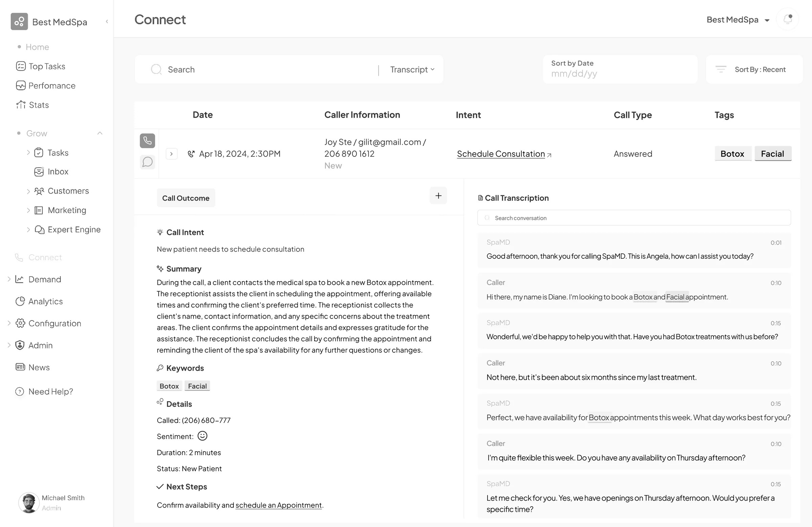Viewport: 812px width, 527px height.
Task: Expand the Demand menu
Action: [9, 279]
